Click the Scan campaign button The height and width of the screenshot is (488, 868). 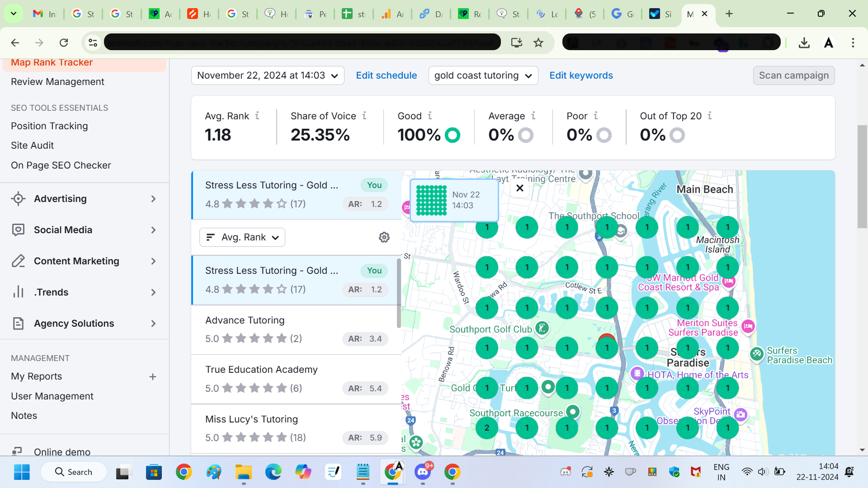click(793, 75)
